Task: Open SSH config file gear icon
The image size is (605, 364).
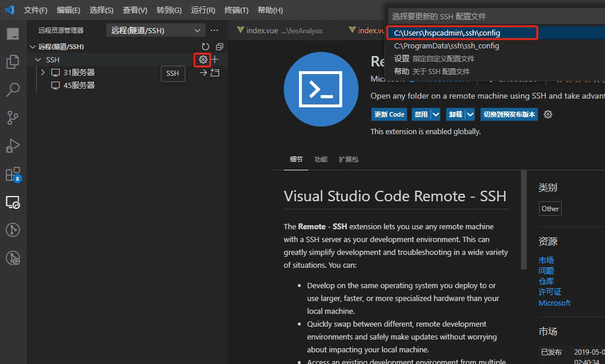Action: [x=203, y=60]
